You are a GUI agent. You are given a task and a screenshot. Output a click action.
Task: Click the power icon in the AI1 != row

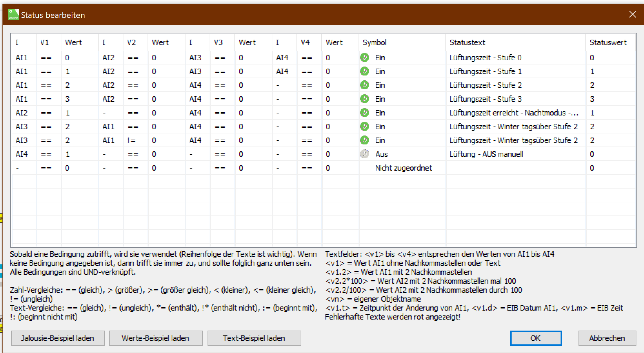point(364,140)
